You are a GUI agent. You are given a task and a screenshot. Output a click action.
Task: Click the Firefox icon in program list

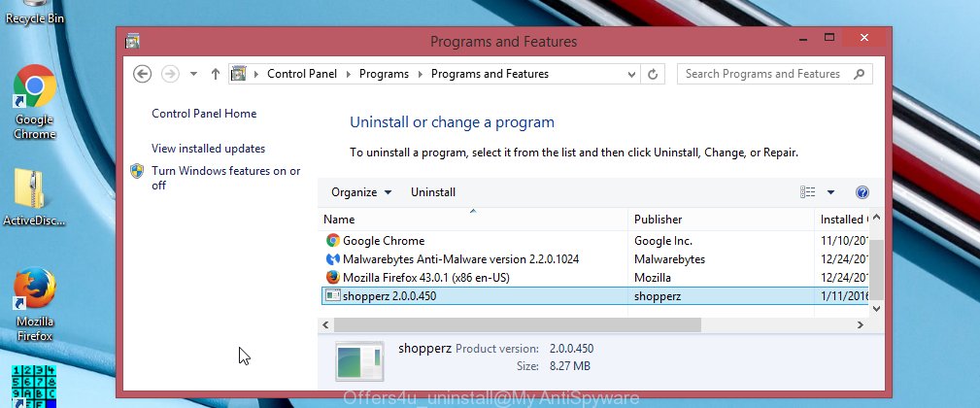click(x=332, y=278)
